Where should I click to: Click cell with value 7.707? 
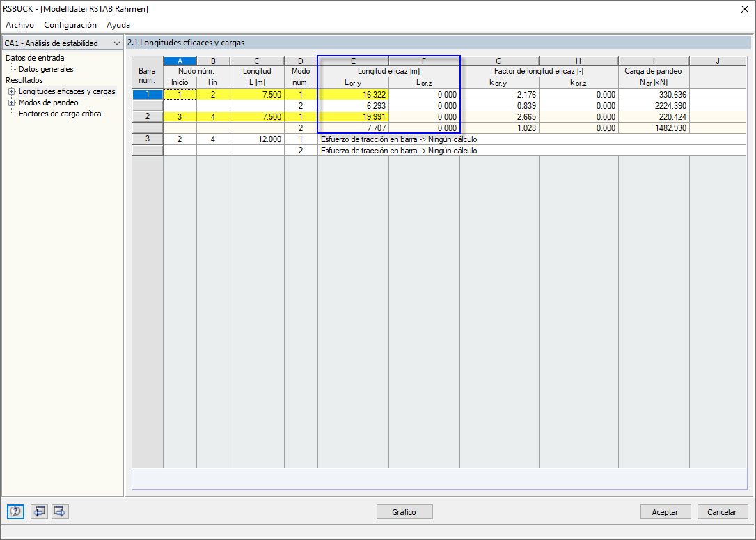click(353, 128)
